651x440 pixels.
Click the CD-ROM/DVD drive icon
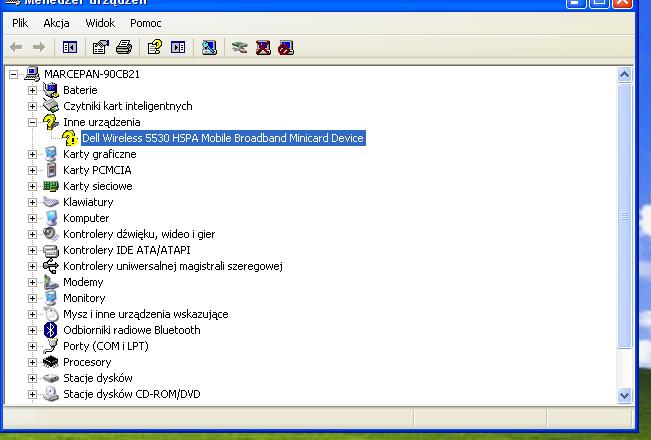(x=51, y=394)
